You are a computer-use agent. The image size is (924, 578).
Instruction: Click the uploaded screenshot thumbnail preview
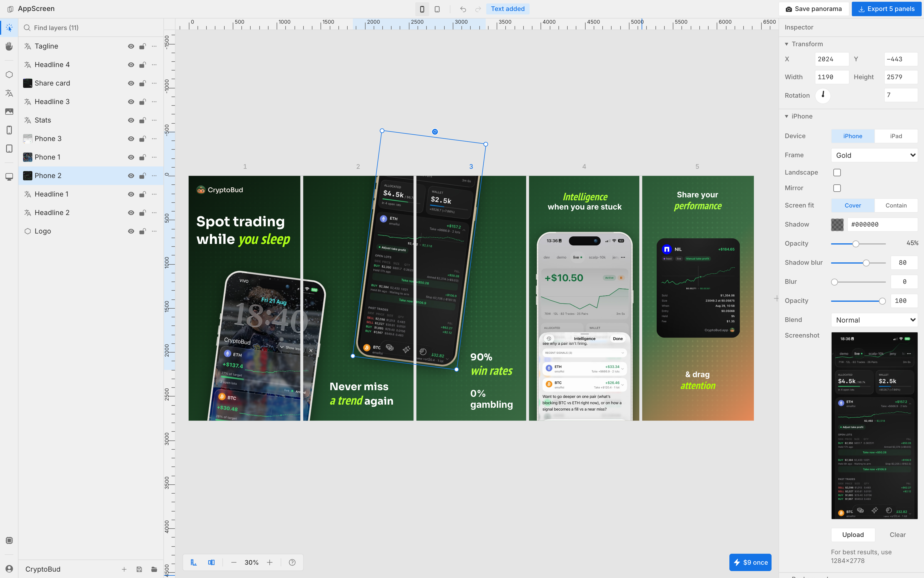pos(874,425)
